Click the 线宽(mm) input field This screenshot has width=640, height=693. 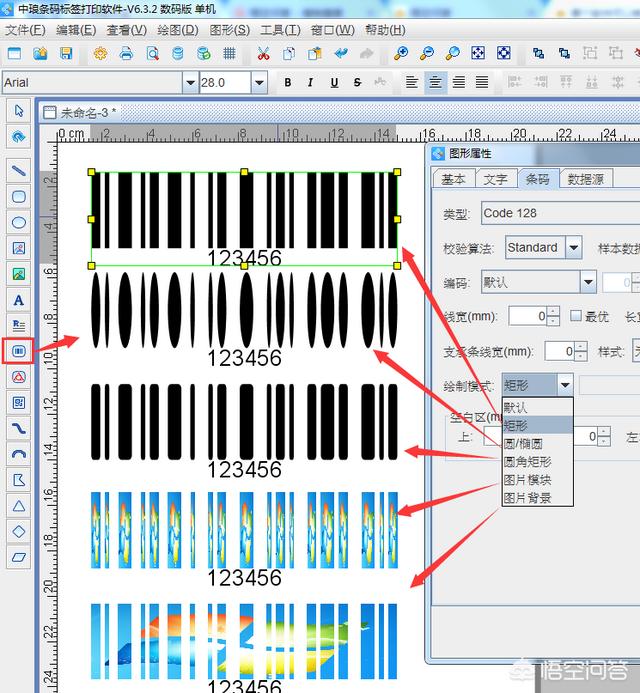(528, 316)
